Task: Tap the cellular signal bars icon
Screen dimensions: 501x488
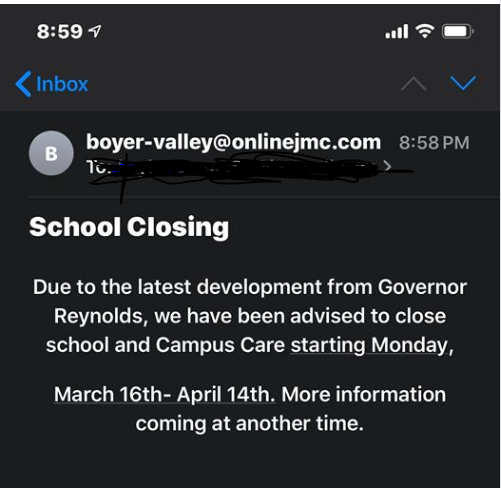Action: click(397, 31)
